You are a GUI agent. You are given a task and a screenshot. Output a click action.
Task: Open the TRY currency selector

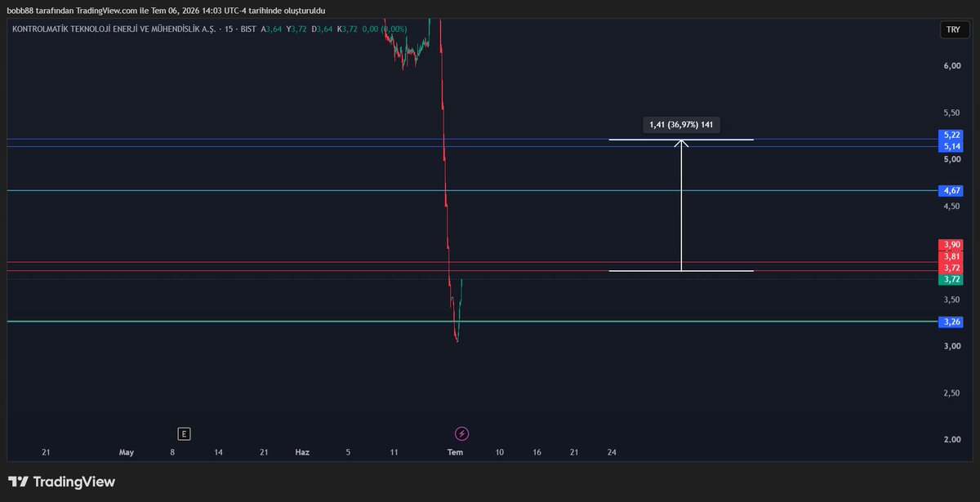(x=953, y=29)
